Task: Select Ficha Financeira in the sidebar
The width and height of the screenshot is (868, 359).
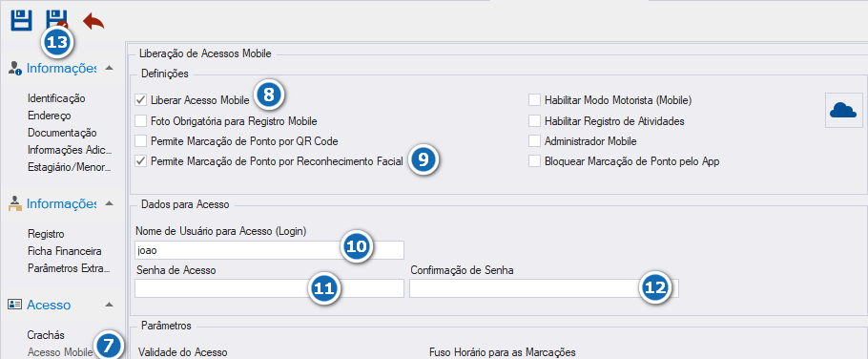Action: coord(64,251)
